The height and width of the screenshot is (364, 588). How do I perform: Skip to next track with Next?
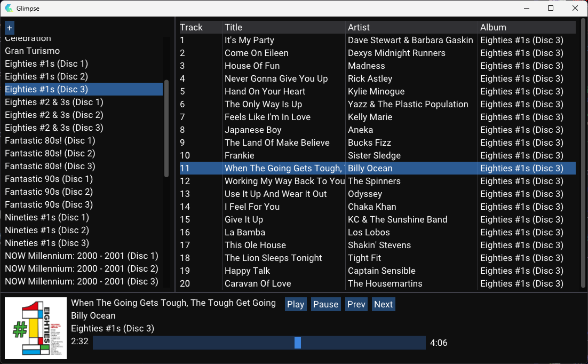click(x=383, y=304)
